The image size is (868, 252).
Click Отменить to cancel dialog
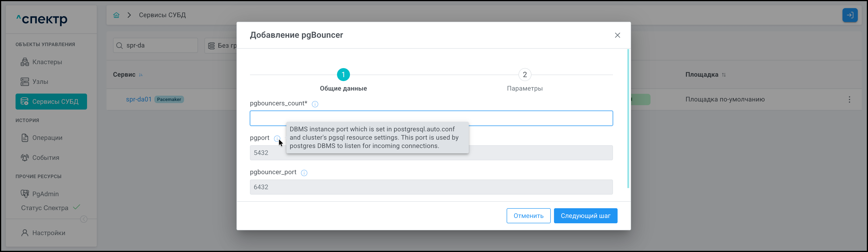528,216
